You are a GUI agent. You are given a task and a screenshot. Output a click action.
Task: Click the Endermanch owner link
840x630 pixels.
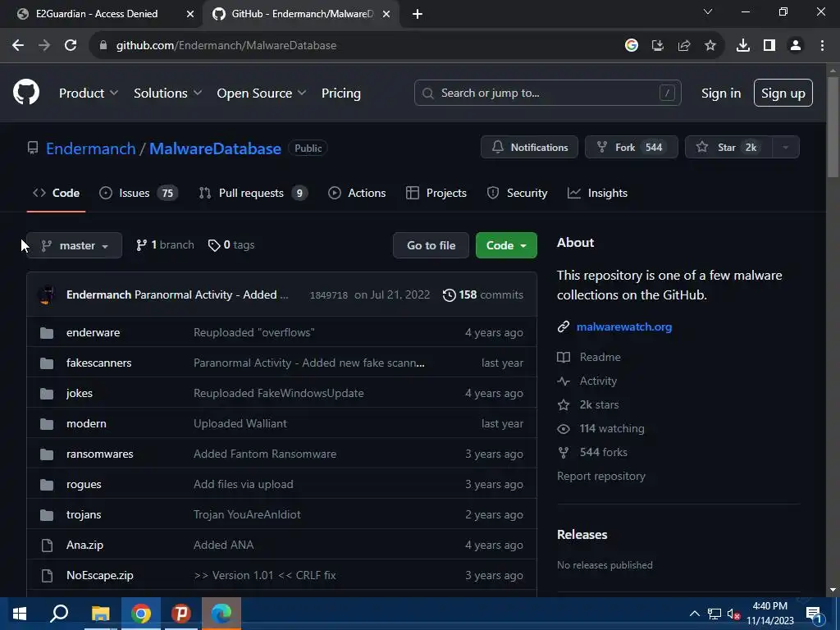[x=90, y=148]
